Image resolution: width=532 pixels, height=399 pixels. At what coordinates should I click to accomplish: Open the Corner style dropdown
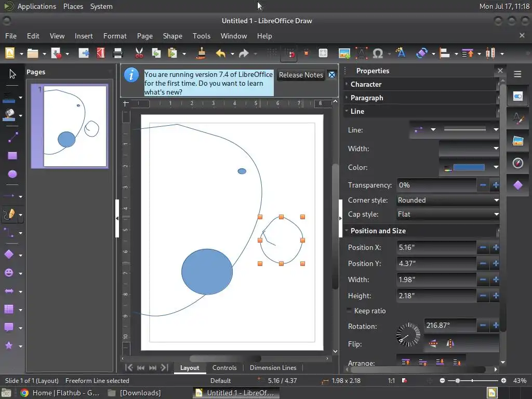coord(448,200)
